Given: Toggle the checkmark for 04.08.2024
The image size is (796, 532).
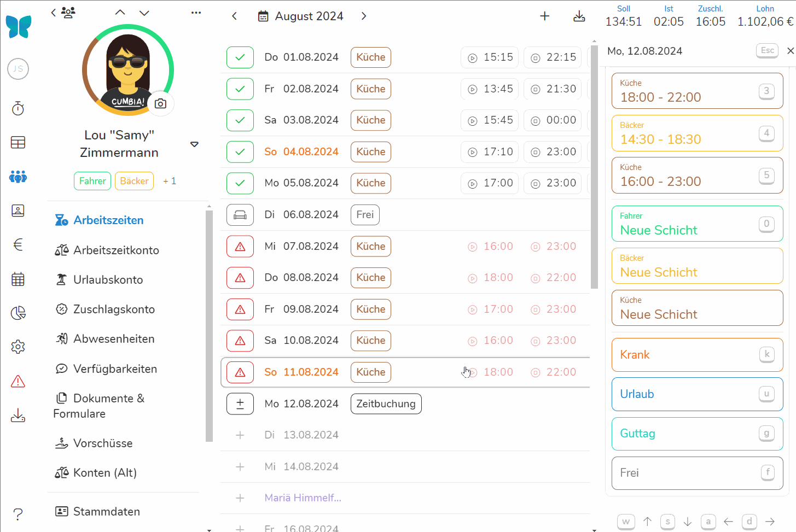Looking at the screenshot, I should click(x=240, y=152).
